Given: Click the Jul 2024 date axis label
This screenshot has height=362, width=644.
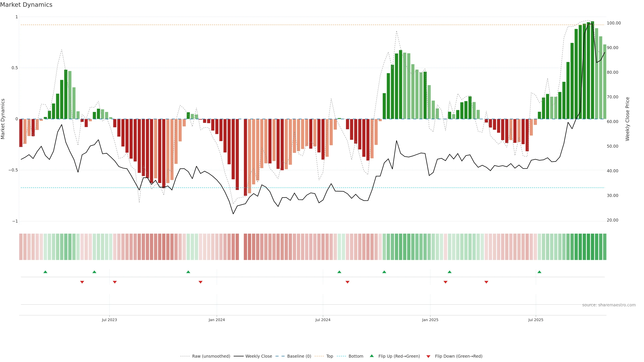Looking at the screenshot, I should click(x=323, y=320).
